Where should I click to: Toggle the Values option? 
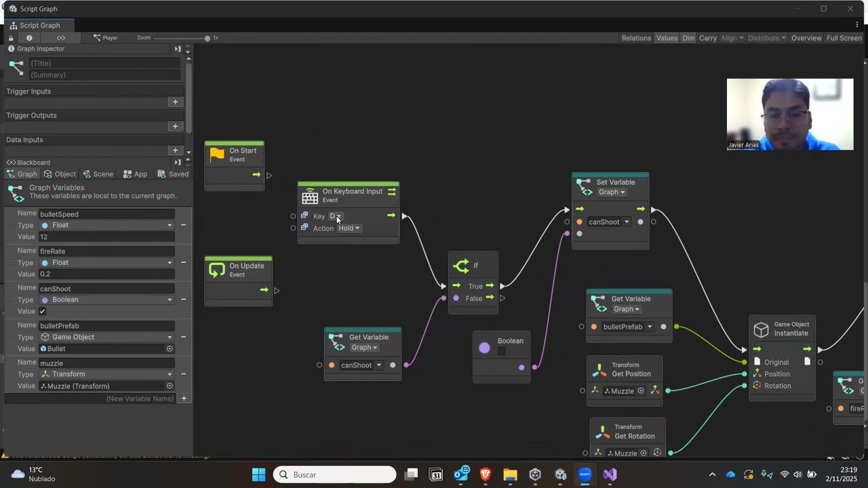(667, 38)
